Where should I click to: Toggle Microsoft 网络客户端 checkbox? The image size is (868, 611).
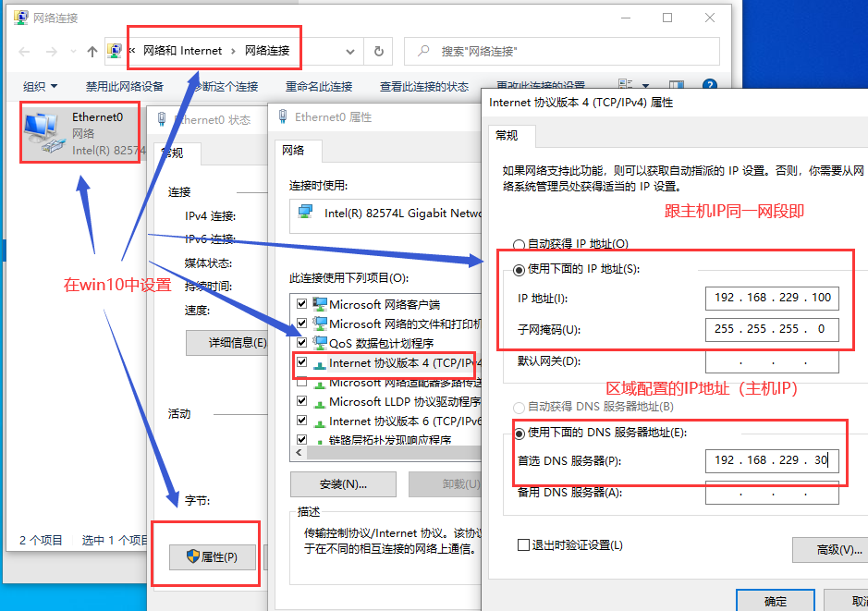click(x=301, y=303)
